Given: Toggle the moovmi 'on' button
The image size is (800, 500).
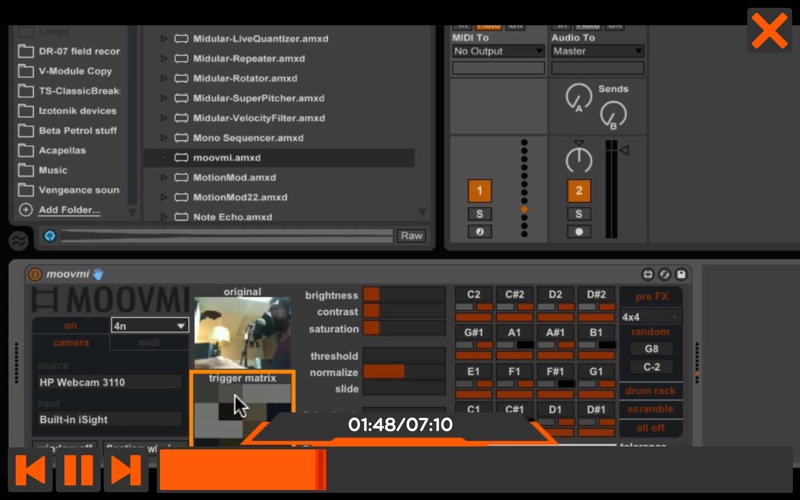Looking at the screenshot, I should pos(71,325).
